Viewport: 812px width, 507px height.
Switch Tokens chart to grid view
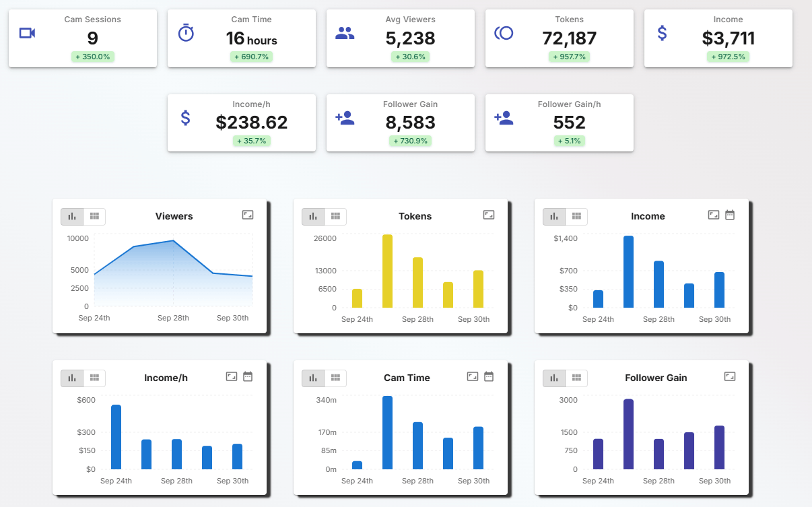[335, 216]
